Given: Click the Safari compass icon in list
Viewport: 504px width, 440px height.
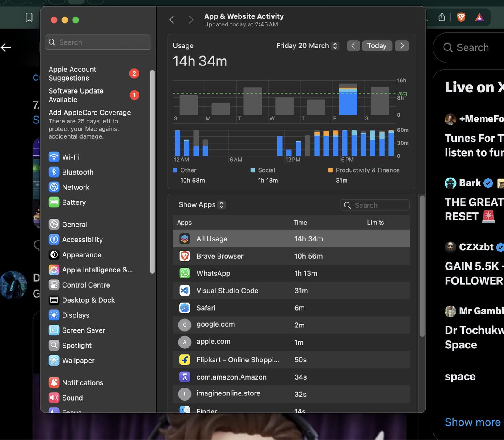Looking at the screenshot, I should 185,308.
